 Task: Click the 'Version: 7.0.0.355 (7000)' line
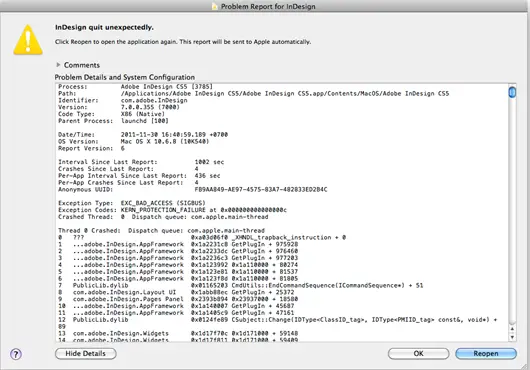point(119,107)
